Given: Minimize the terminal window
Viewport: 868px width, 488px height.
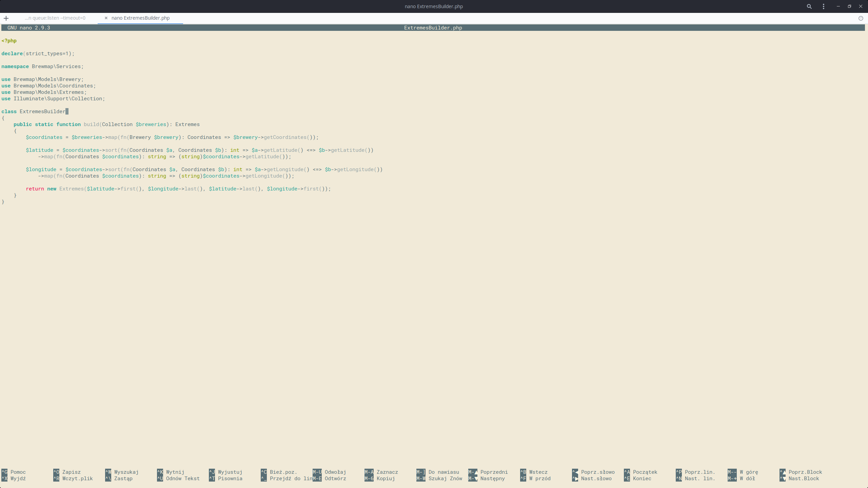Looking at the screenshot, I should 838,6.
